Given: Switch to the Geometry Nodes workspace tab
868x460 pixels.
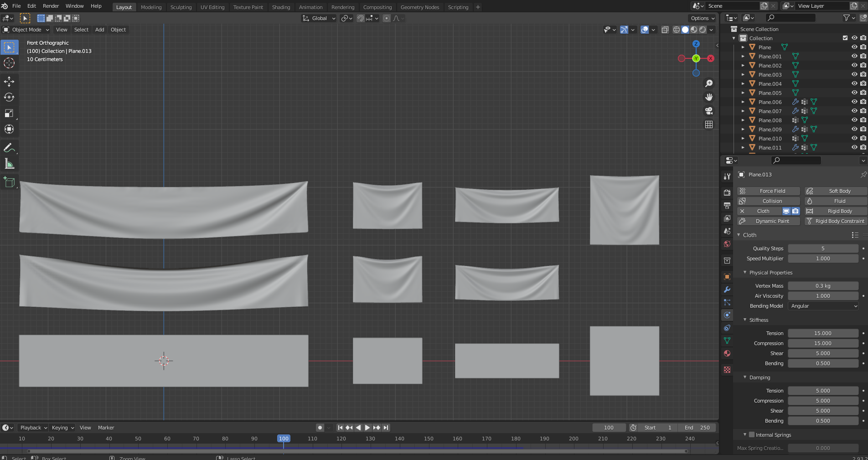Looking at the screenshot, I should coord(420,7).
